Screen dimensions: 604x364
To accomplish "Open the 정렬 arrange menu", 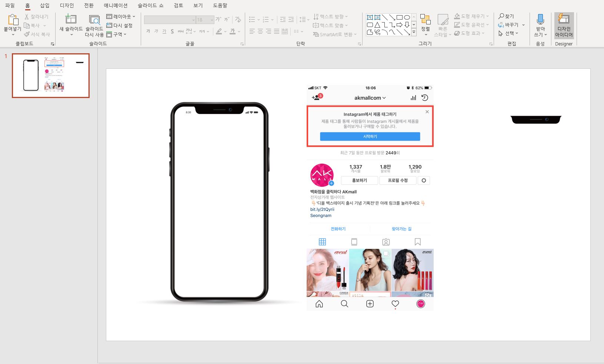I will click(426, 25).
